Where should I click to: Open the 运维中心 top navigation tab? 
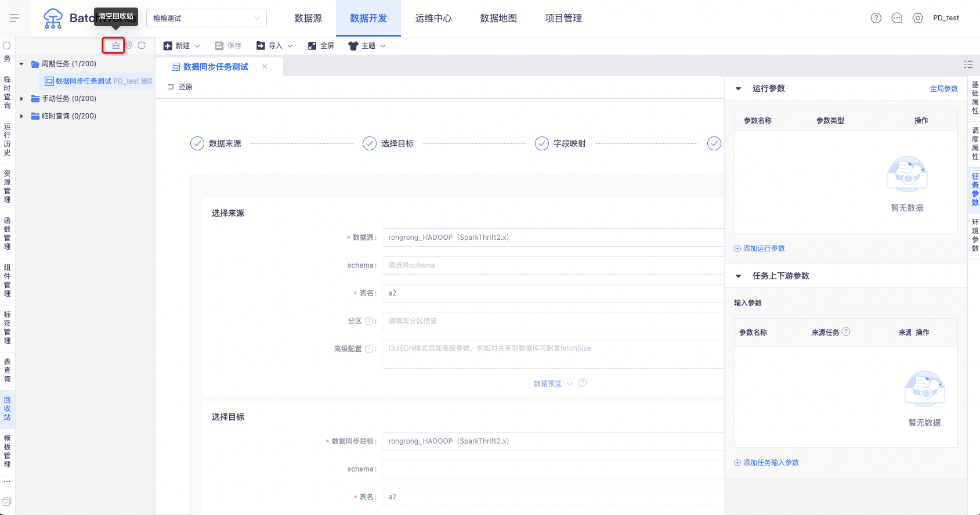pyautogui.click(x=433, y=18)
